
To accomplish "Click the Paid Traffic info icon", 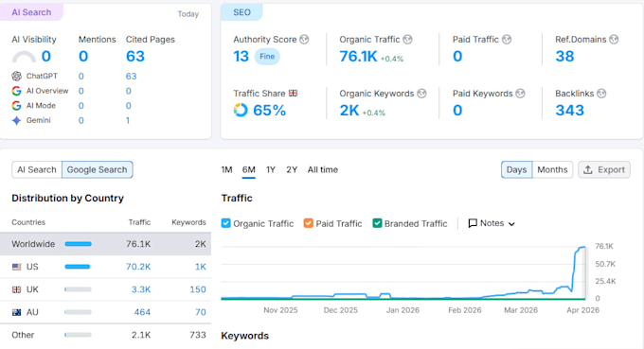I will click(x=507, y=40).
